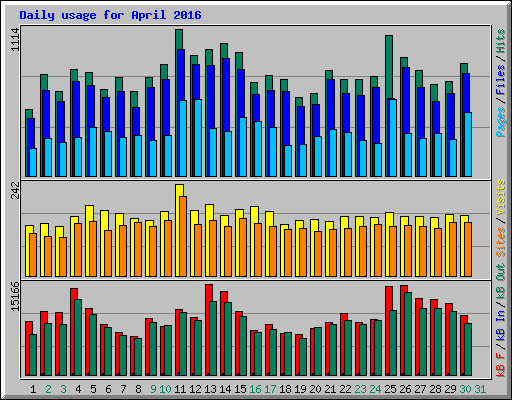Click the dark blue Files bar for day 14
This screenshot has width=512, height=400.
[227, 95]
